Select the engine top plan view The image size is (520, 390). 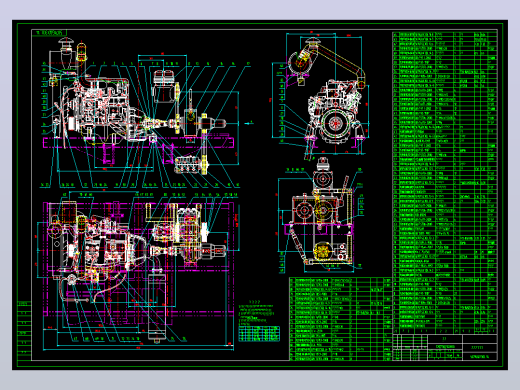137,271
